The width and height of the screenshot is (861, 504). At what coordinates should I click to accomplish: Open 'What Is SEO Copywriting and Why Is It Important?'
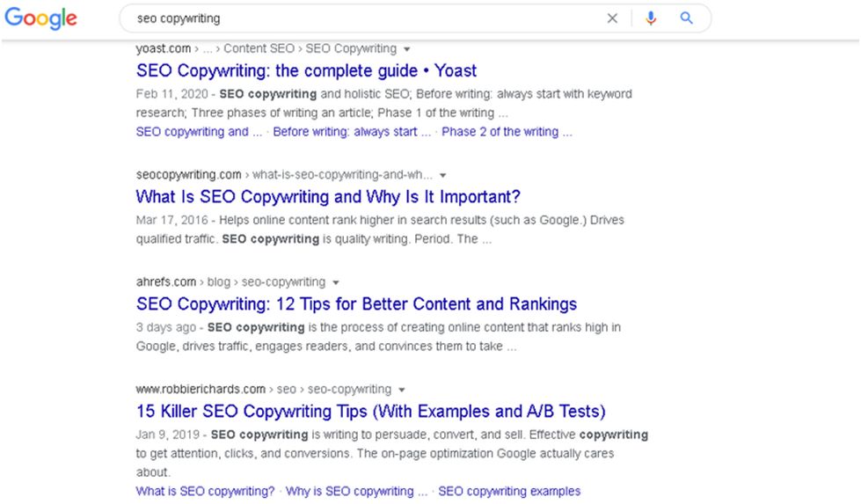[328, 197]
